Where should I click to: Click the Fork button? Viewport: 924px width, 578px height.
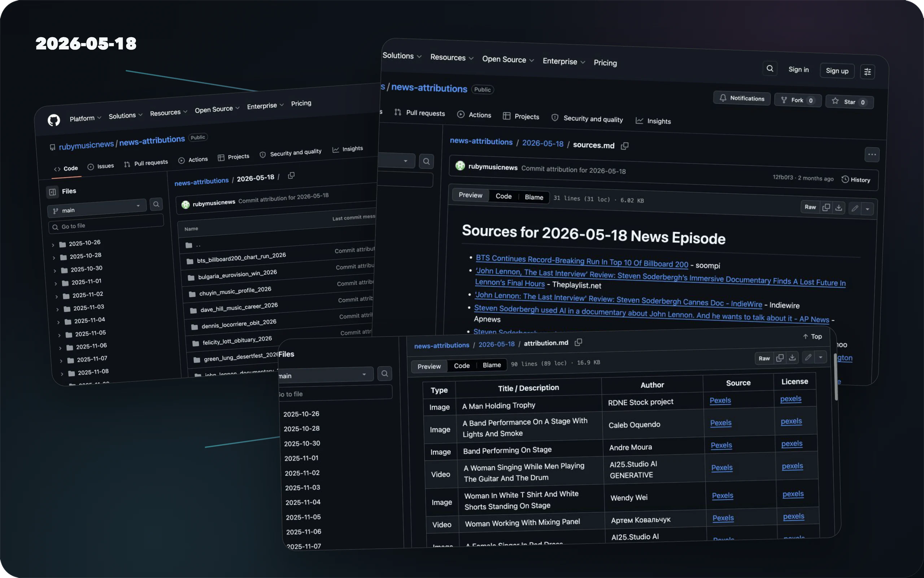798,100
